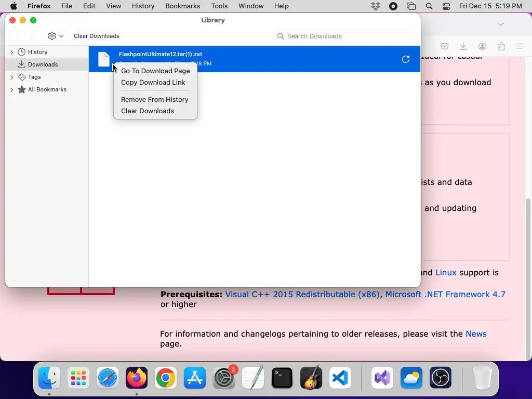This screenshot has height=399, width=532.
Task: Open App Store in the Dock
Action: pos(195,378)
